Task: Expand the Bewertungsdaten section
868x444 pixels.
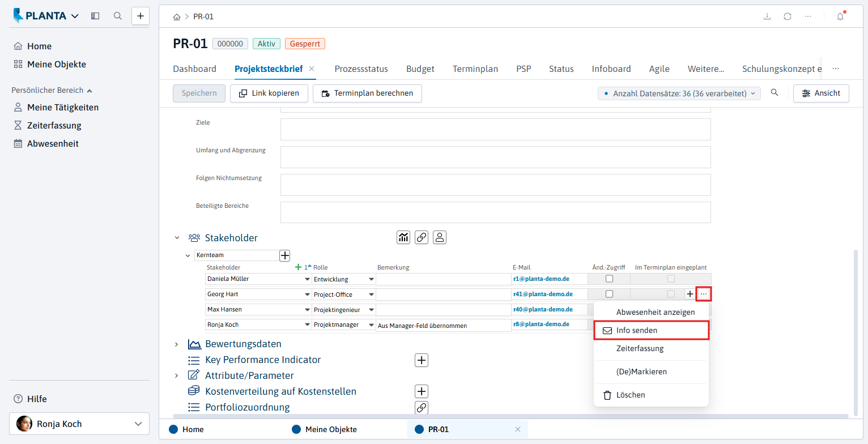Action: click(x=177, y=344)
